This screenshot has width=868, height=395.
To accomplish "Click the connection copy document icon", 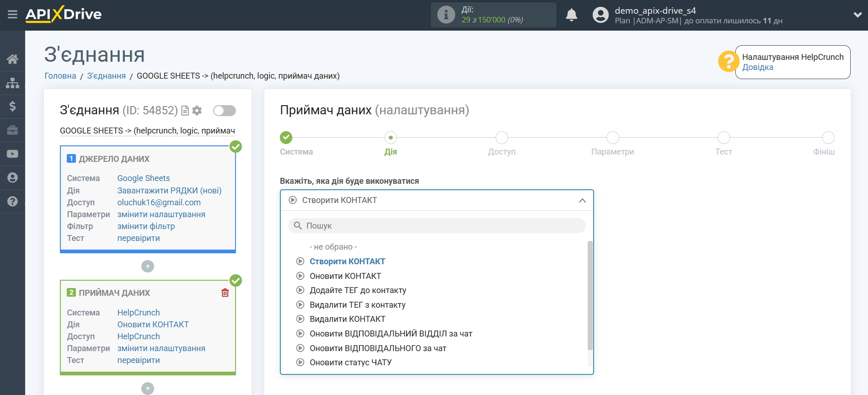I will coord(185,111).
